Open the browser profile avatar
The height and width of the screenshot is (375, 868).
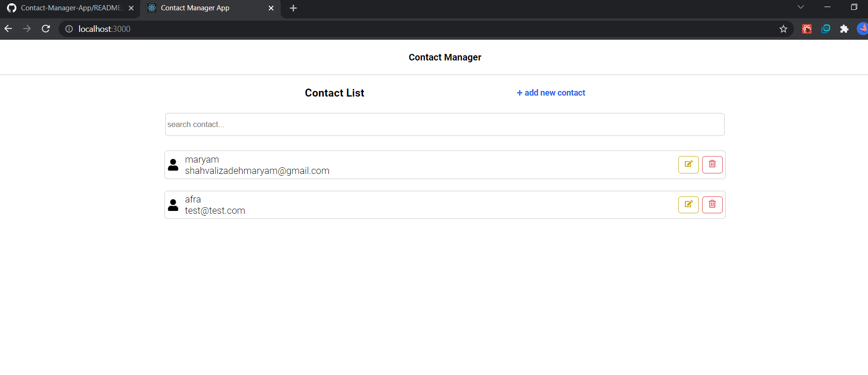(x=862, y=29)
